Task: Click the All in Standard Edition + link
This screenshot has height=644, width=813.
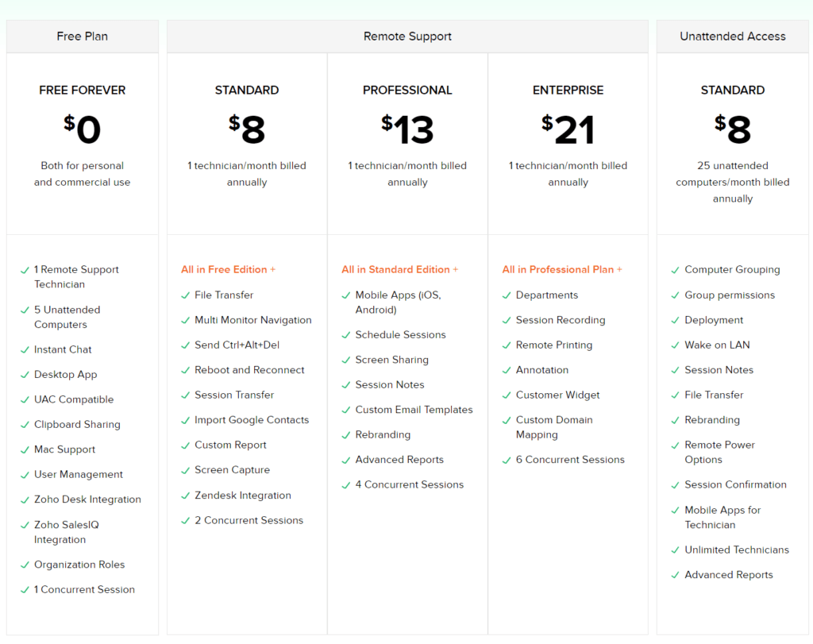Action: pos(399,270)
